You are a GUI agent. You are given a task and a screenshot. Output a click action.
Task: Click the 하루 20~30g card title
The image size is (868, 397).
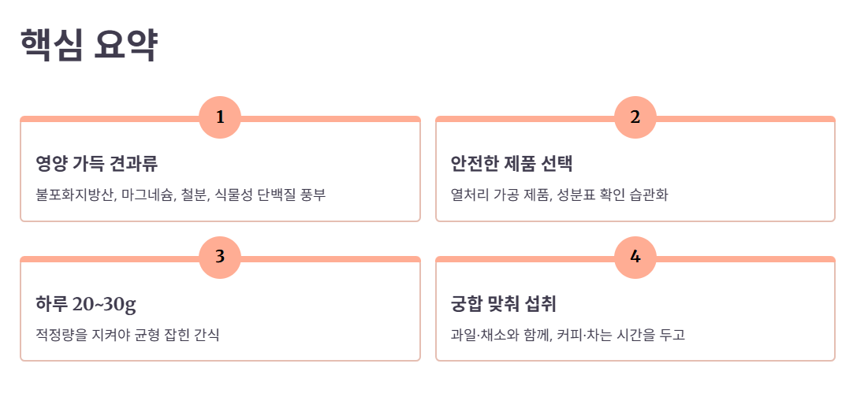tap(86, 304)
